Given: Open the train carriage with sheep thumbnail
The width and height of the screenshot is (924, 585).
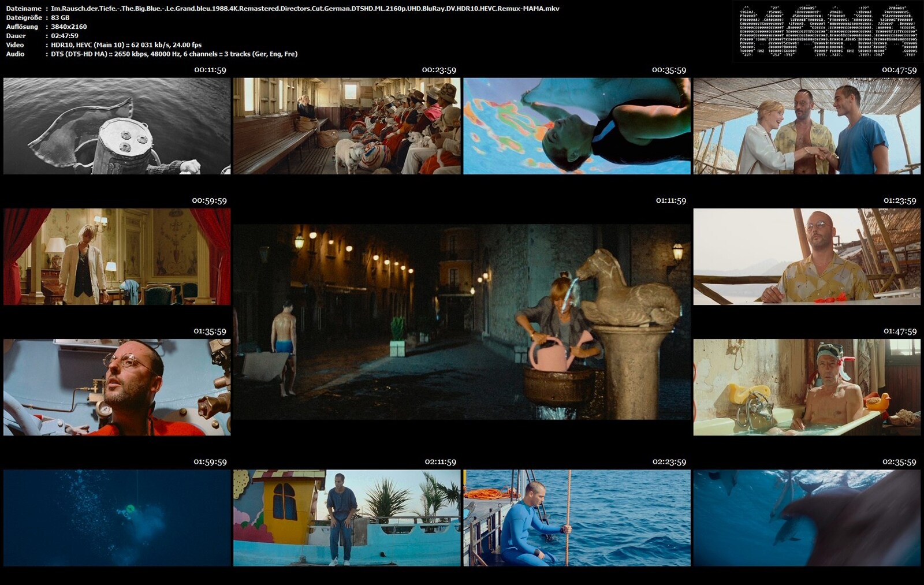Looking at the screenshot, I should coord(346,126).
